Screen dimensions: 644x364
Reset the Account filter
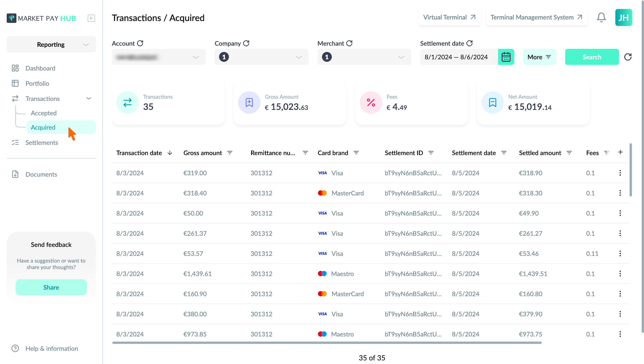coord(140,43)
